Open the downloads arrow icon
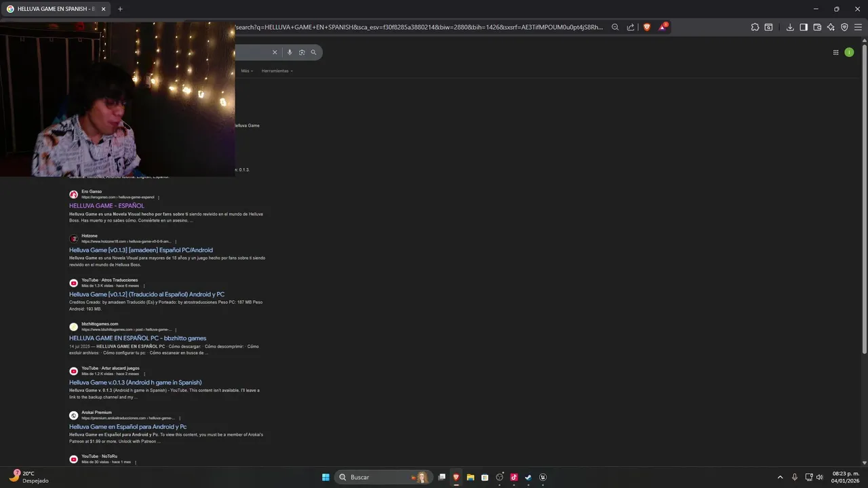 tap(790, 27)
